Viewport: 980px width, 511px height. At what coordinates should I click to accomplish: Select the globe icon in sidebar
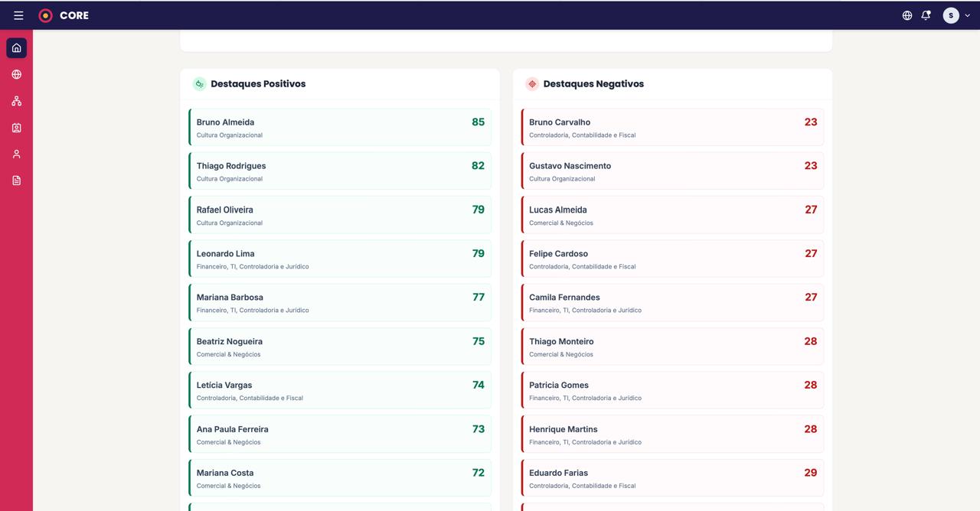click(16, 74)
